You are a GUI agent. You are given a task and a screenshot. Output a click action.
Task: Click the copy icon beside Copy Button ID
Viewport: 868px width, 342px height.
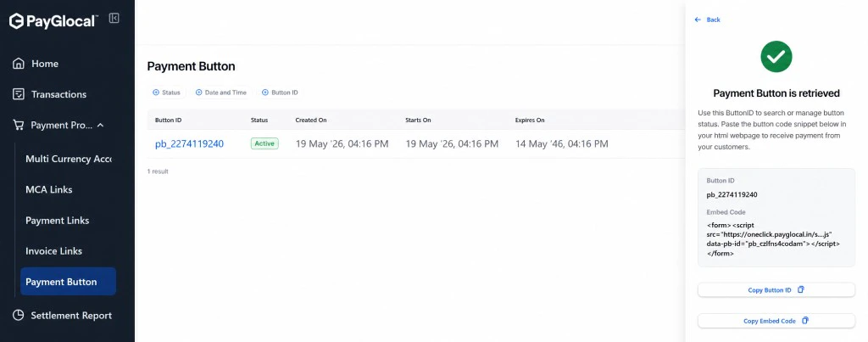point(800,290)
